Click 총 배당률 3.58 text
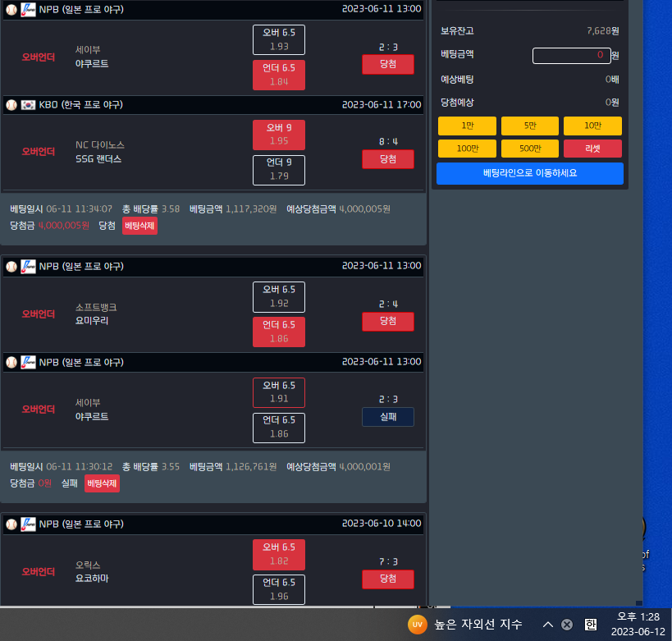Image resolution: width=672 pixels, height=641 pixels. pyautogui.click(x=151, y=209)
